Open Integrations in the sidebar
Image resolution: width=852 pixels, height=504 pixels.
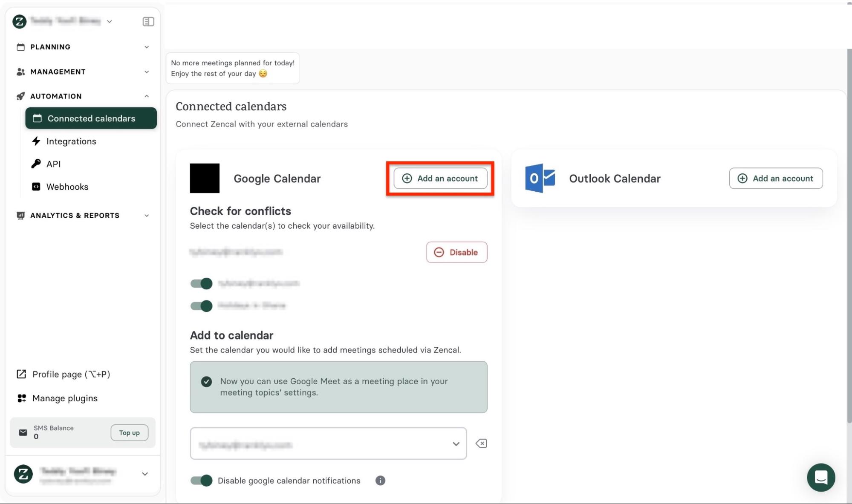[x=71, y=141]
